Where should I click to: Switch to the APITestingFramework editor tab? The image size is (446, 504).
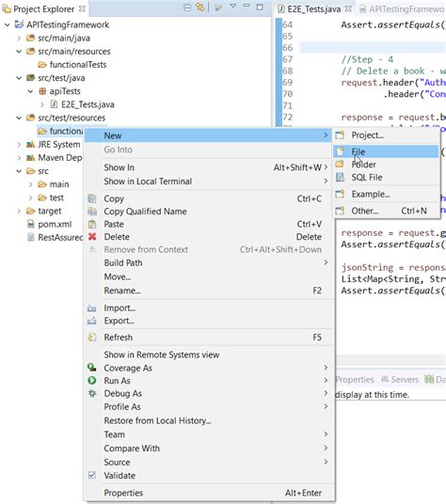click(403, 9)
